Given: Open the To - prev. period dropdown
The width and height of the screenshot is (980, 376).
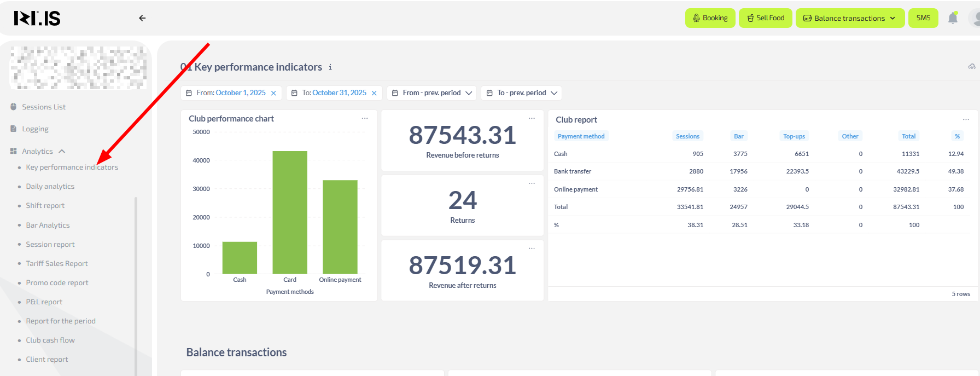Looking at the screenshot, I should point(521,93).
